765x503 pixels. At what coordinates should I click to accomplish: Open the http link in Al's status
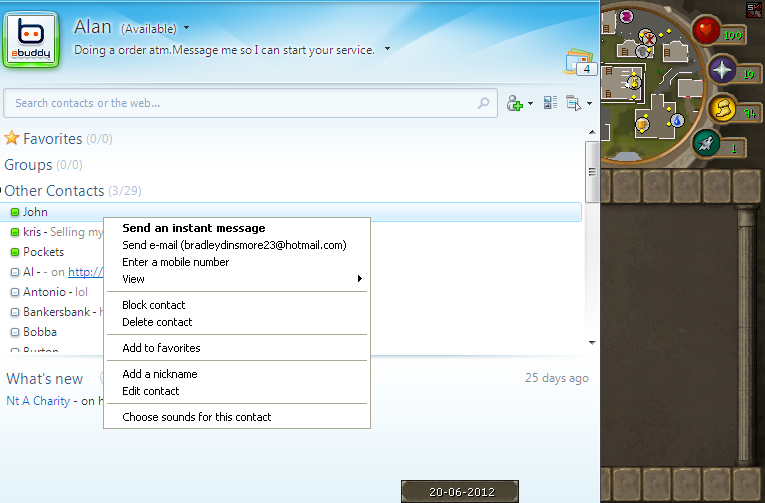pyautogui.click(x=85, y=272)
